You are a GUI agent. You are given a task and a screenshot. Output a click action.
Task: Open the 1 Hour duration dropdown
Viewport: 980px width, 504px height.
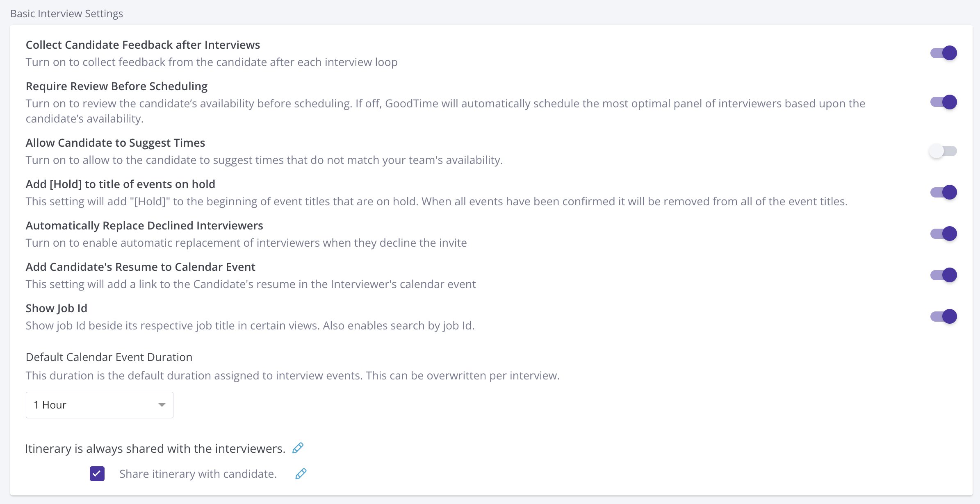coord(99,405)
